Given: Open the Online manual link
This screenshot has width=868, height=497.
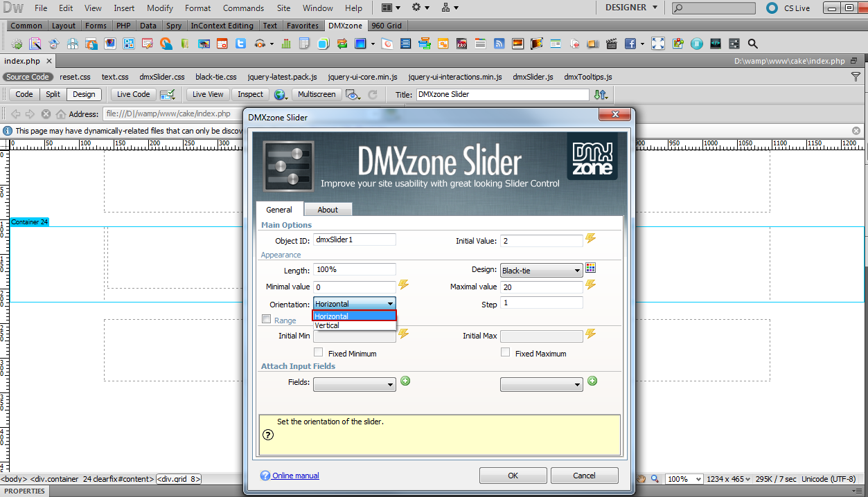Looking at the screenshot, I should 296,476.
